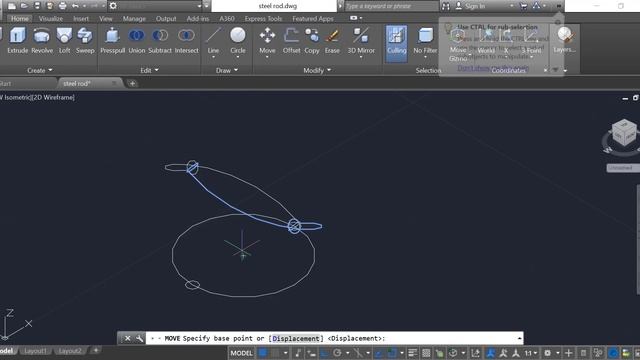Toggle MODEL space button in status bar
640x360 pixels.
[242, 353]
